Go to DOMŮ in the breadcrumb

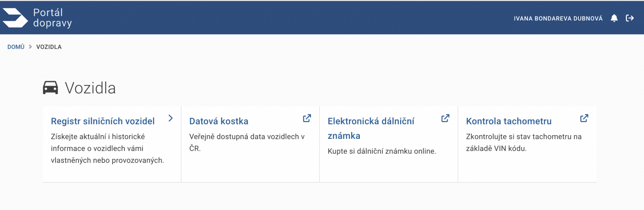16,47
